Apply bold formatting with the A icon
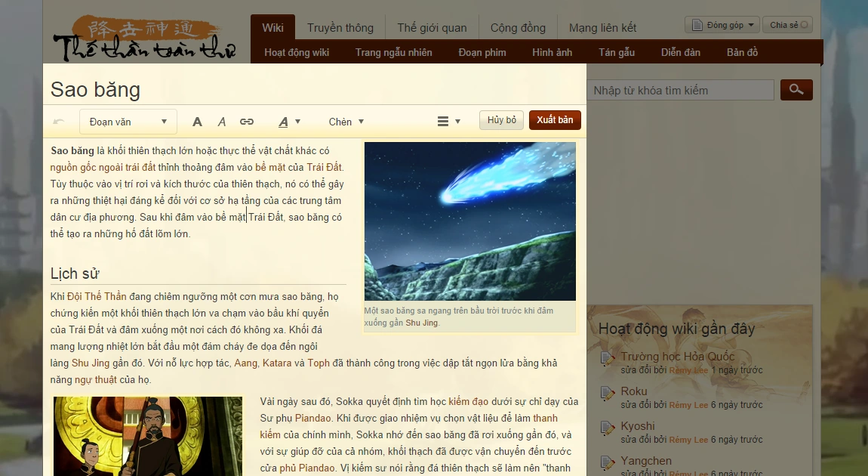The height and width of the screenshot is (476, 868). coord(197,122)
